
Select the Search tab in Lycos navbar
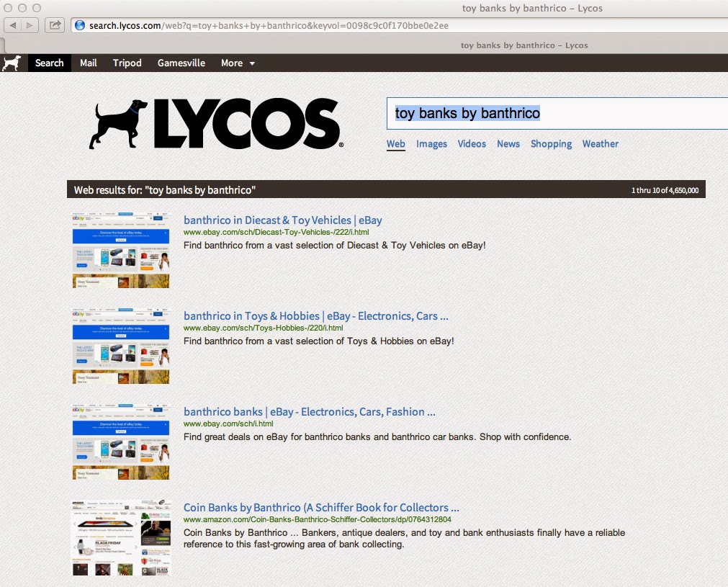pyautogui.click(x=50, y=63)
